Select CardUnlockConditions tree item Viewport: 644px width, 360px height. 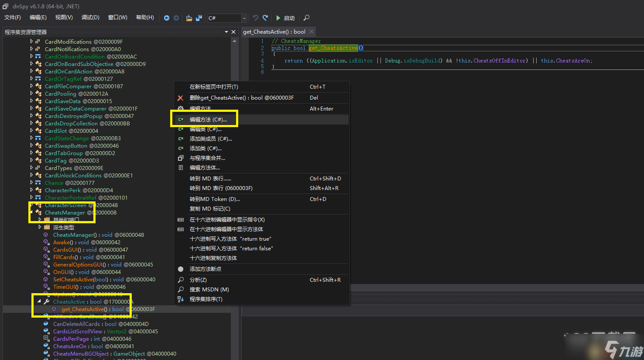pos(89,175)
